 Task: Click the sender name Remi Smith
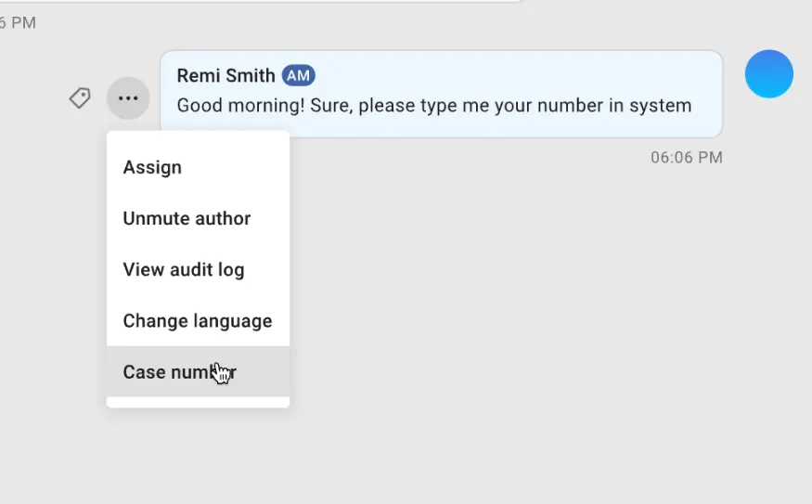pos(226,76)
